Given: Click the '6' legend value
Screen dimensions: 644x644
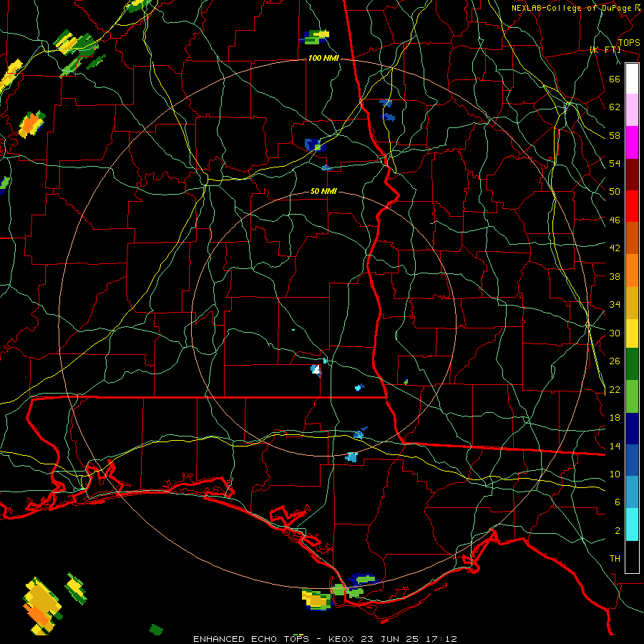Looking at the screenshot, I should pyautogui.click(x=618, y=502).
